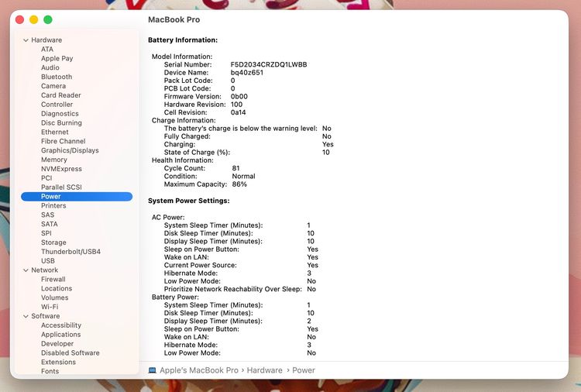Open Parallel SCSI entry
Image resolution: width=581 pixels, height=392 pixels.
pos(61,187)
